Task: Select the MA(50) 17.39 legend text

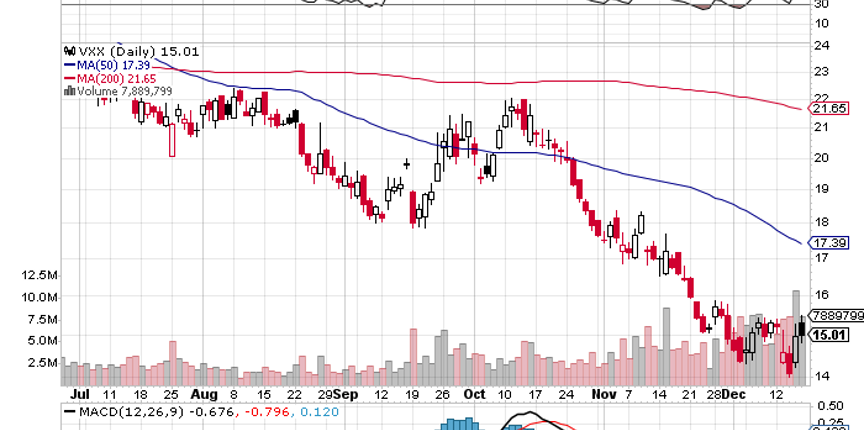Action: [x=110, y=63]
